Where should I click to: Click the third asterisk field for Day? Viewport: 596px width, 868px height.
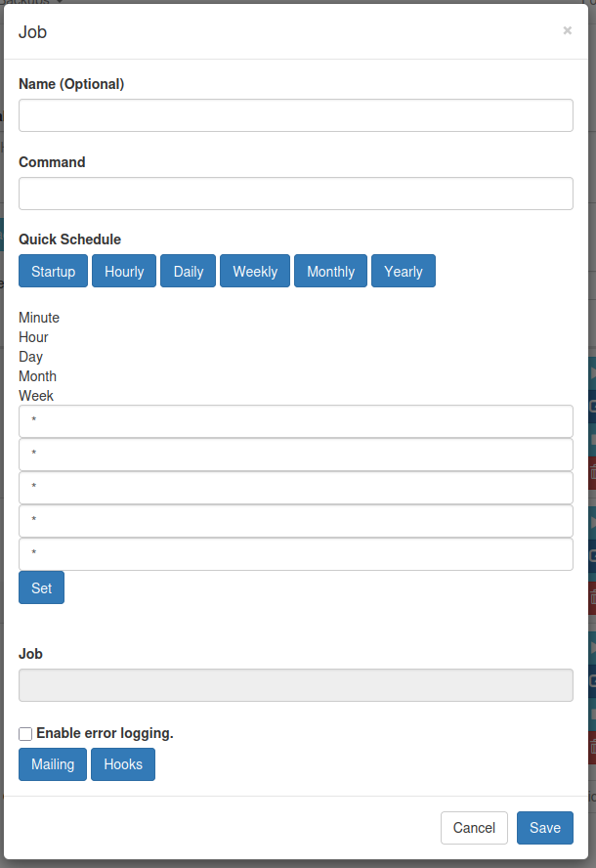point(295,488)
